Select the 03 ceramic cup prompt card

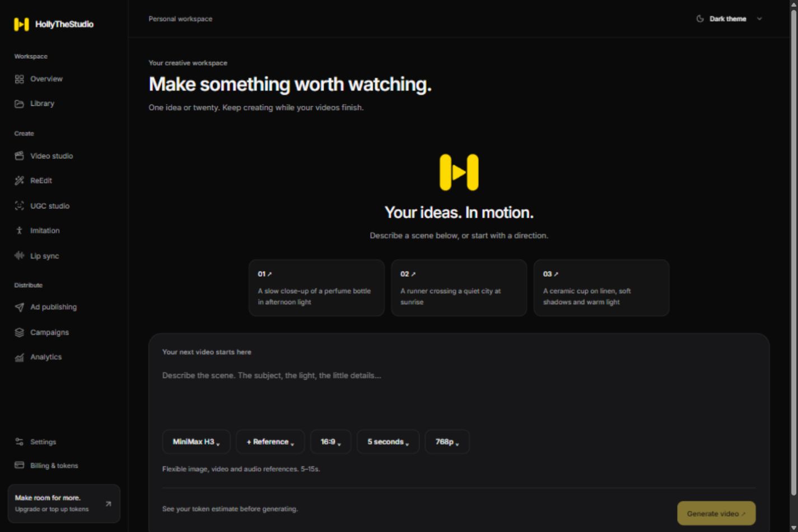tap(601, 288)
